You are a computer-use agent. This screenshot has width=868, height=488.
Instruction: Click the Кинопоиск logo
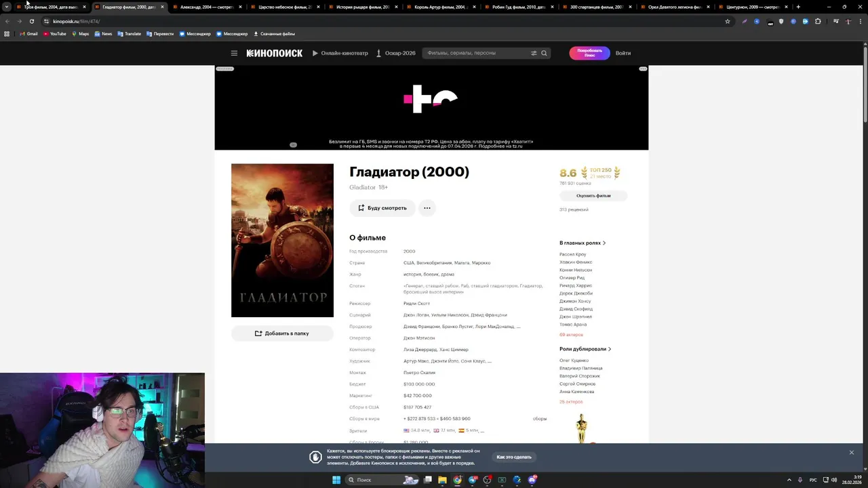(275, 53)
